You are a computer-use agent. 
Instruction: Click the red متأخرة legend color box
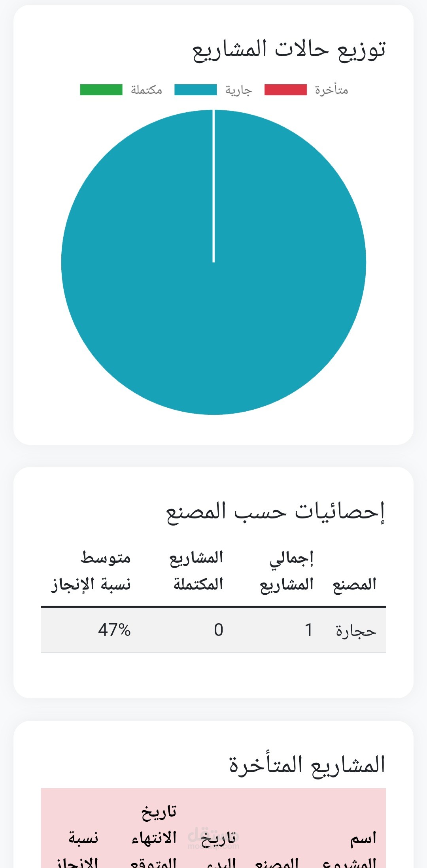[285, 90]
